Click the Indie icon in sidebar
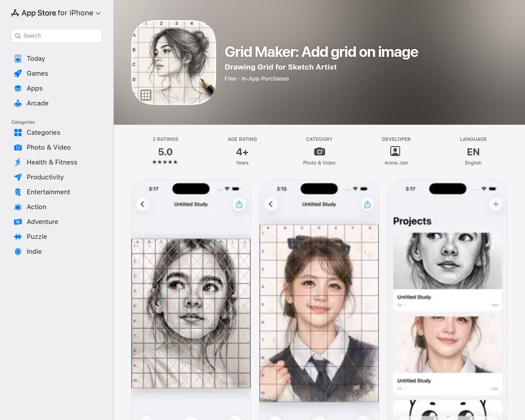 18,252
